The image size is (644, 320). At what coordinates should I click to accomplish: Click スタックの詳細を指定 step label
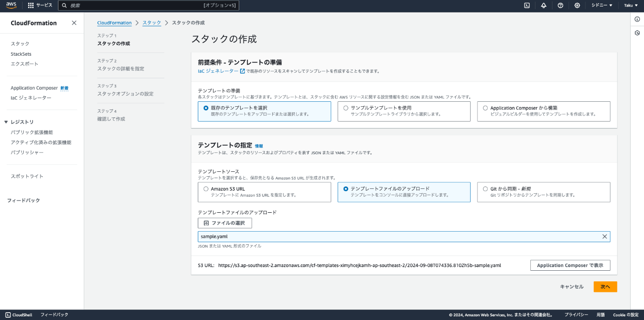(121, 69)
